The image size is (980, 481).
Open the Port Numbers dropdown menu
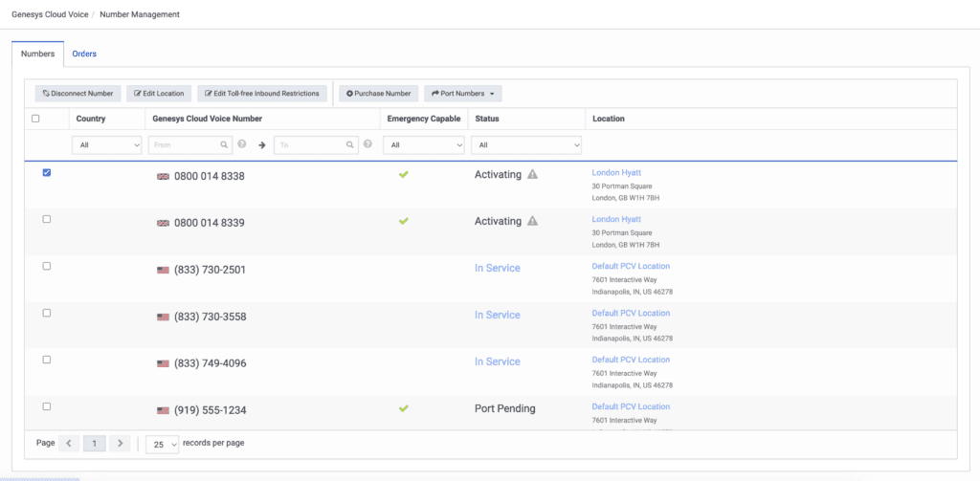coord(462,94)
